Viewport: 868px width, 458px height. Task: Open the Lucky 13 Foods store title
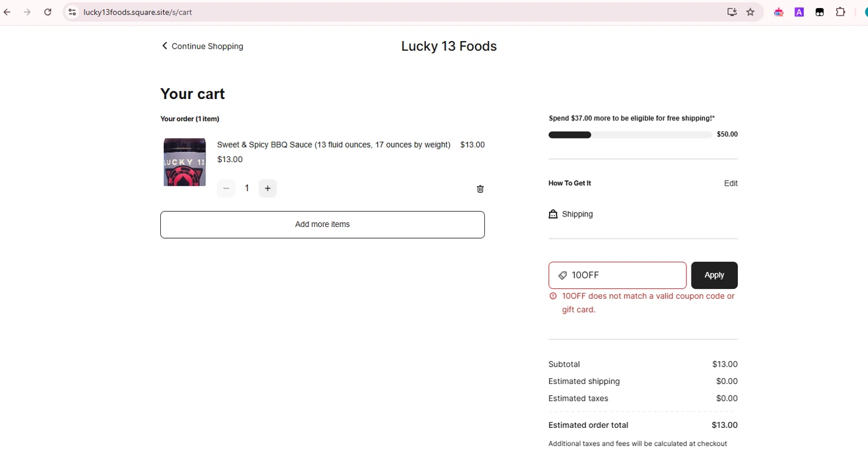(x=449, y=46)
